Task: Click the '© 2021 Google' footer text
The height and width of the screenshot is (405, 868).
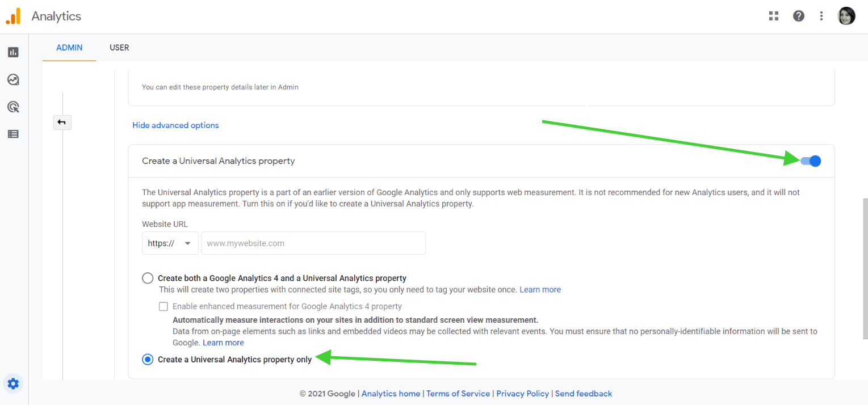Action: pos(327,394)
